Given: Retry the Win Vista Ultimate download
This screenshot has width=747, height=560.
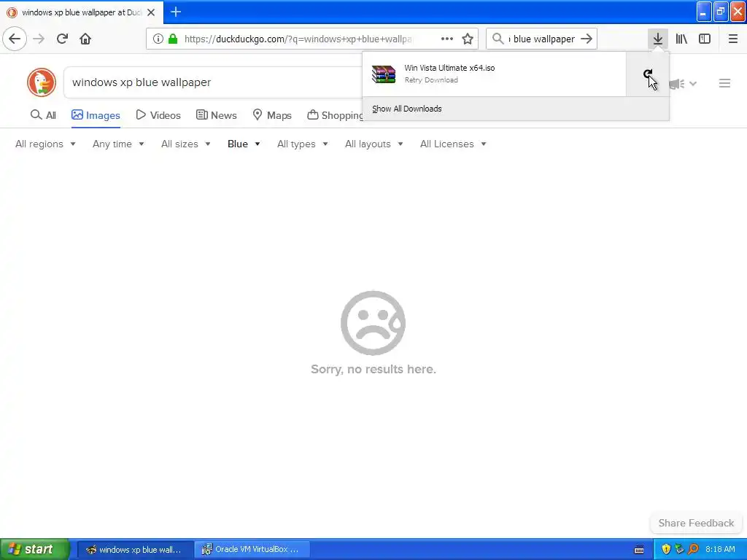Looking at the screenshot, I should pos(648,74).
